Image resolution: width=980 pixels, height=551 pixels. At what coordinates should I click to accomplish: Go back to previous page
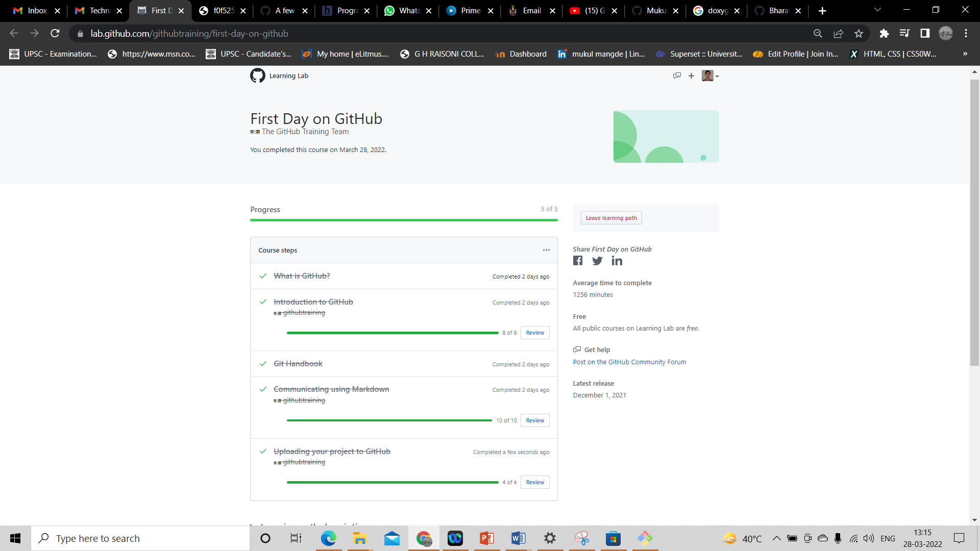(14, 33)
